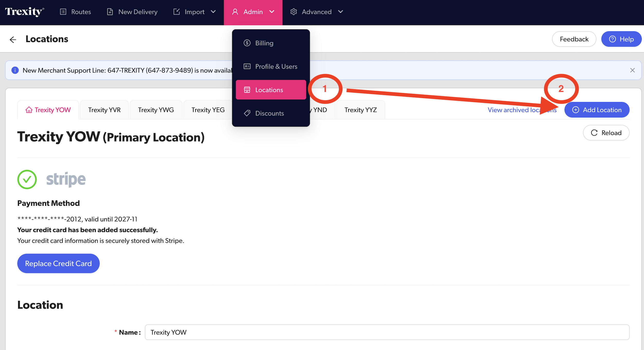Switch to the Trexity YEG tab
The width and height of the screenshot is (644, 350).
click(208, 110)
